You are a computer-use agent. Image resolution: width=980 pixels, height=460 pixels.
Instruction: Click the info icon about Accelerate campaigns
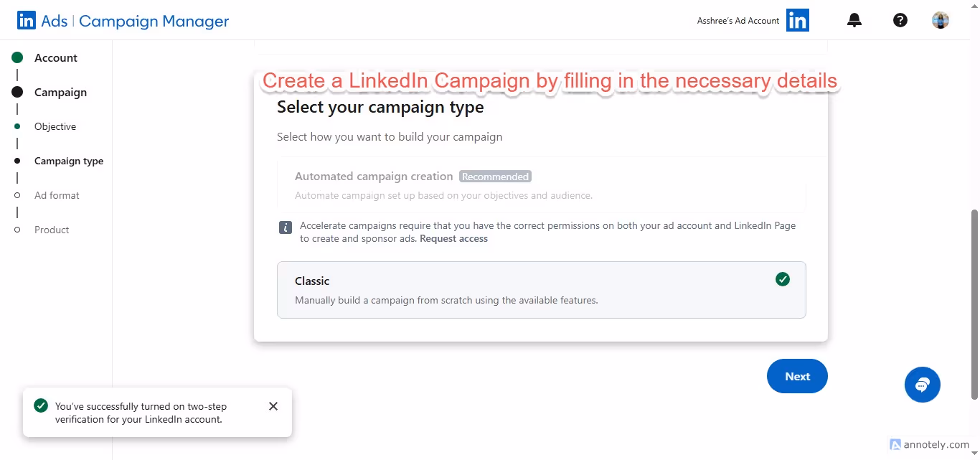(x=285, y=227)
